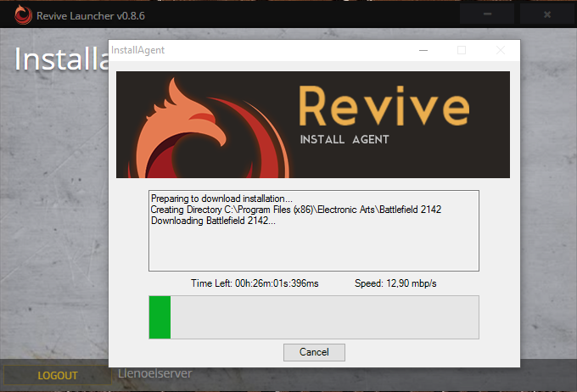
Task: Select the 'Creating Directory' log line
Action: tap(296, 210)
